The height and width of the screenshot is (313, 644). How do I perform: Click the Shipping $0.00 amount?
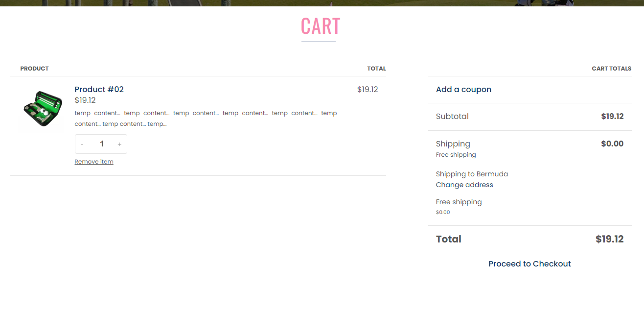tap(612, 144)
